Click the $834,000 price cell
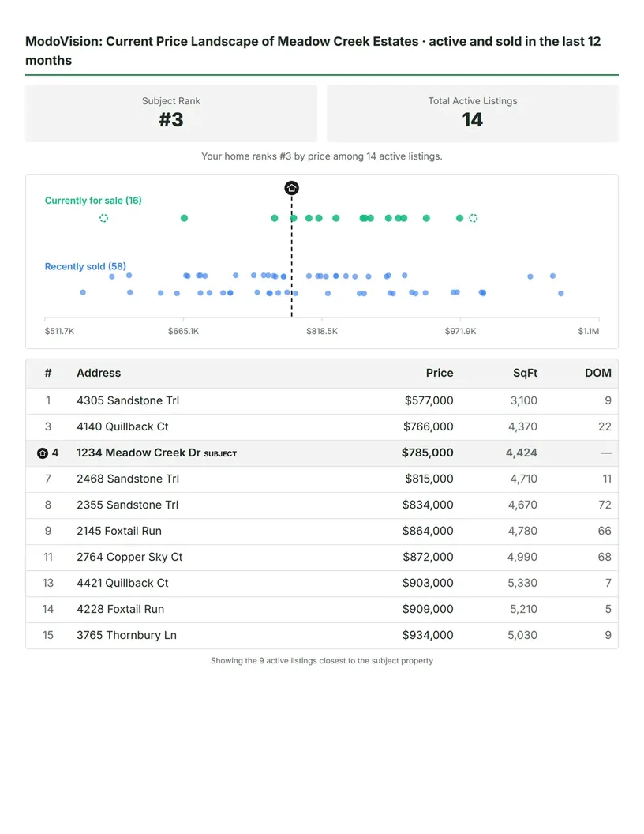644x834 pixels. (x=428, y=505)
